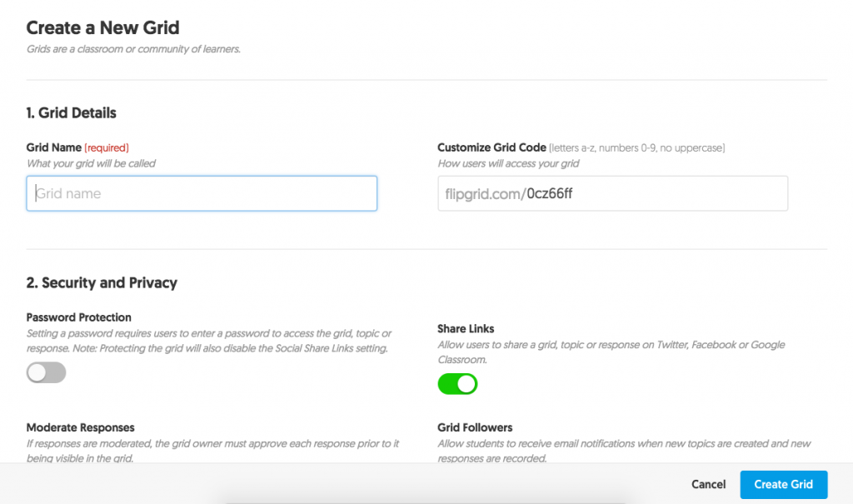
Task: Click the 'flipgrid.com/' prefix in code field
Action: tap(486, 194)
